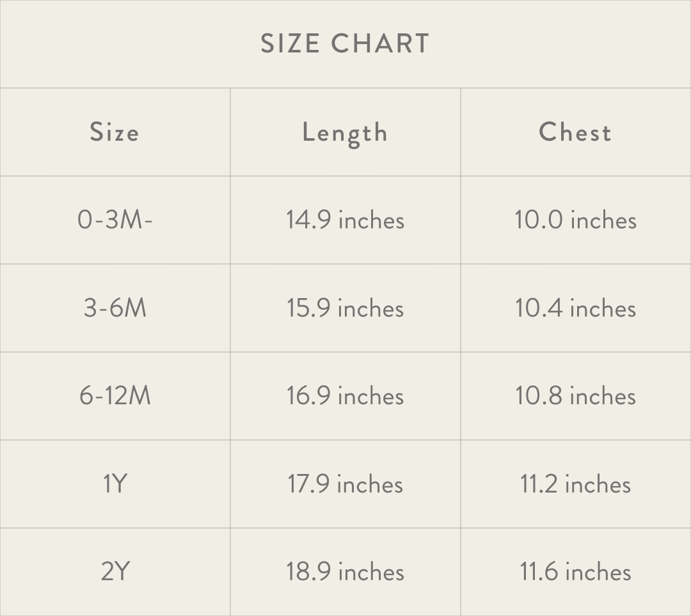
Task: Click the number 10.0 in Chest column
Action: tap(539, 220)
